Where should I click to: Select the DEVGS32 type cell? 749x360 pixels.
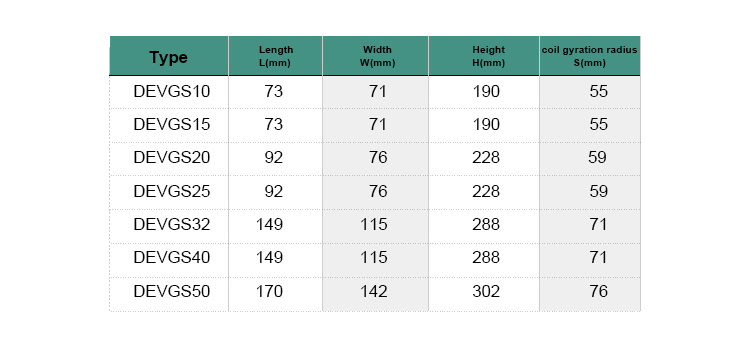click(x=171, y=224)
